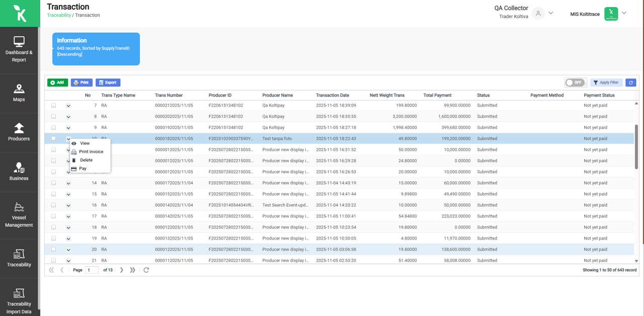644x316 pixels.
Task: Open the action dropdown for row 17
Action: (x=68, y=216)
